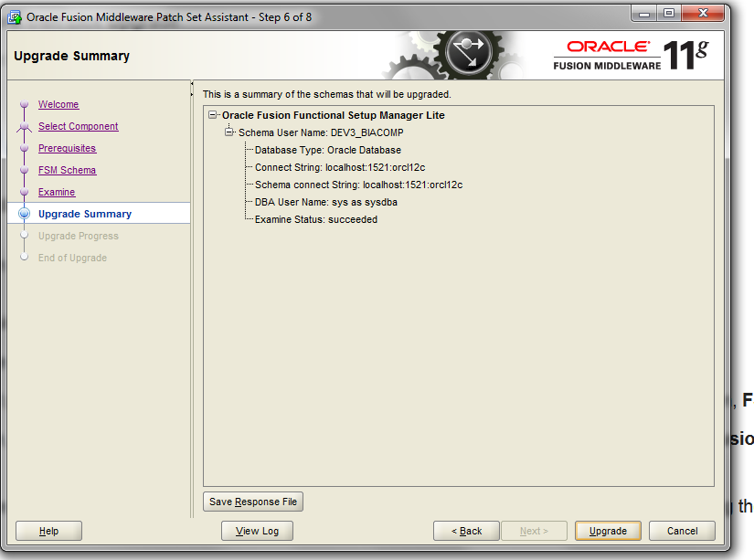This screenshot has height=560, width=754.
Task: Click the Select Component step marker
Action: 24,126
